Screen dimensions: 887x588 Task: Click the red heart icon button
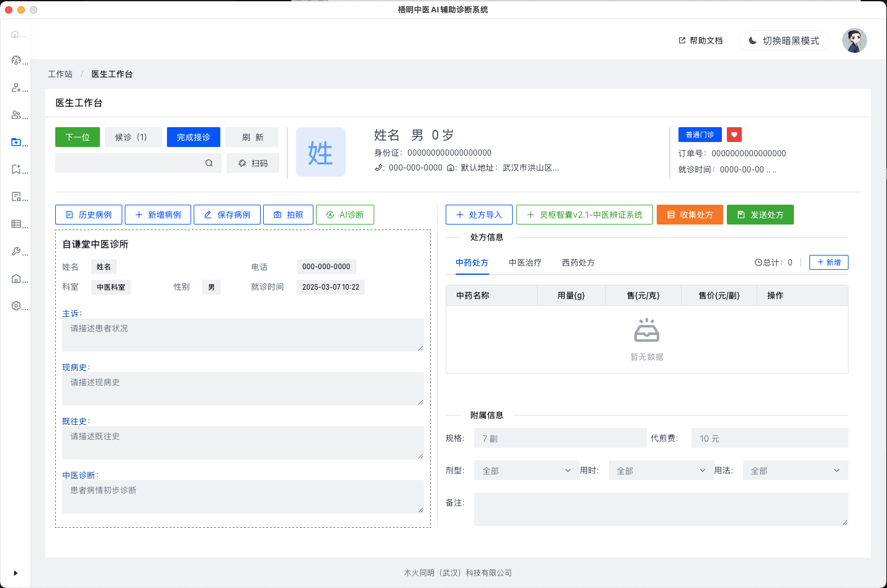[x=734, y=135]
